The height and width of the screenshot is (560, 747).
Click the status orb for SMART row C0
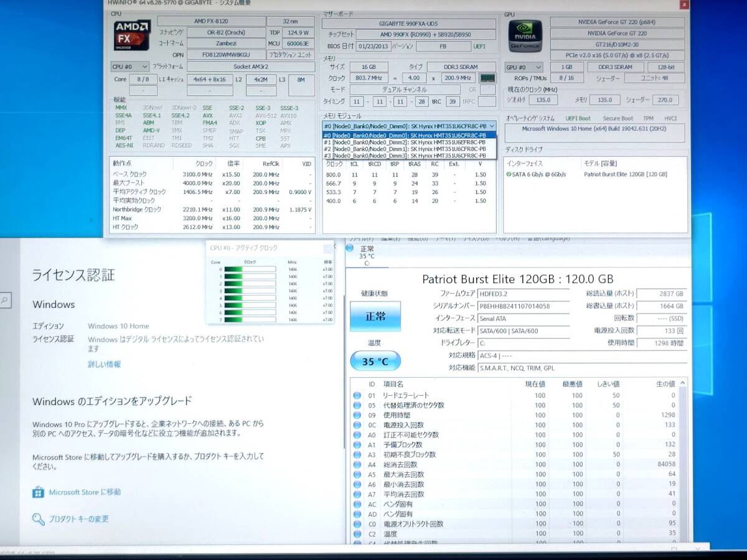click(357, 525)
